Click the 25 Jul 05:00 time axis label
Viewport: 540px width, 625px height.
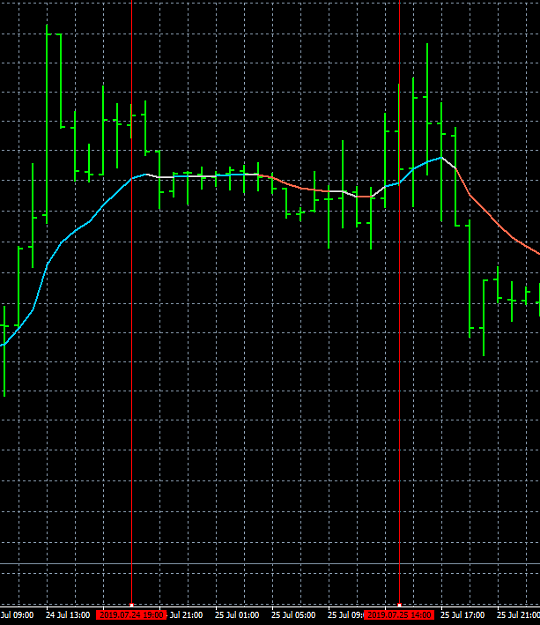[x=293, y=615]
